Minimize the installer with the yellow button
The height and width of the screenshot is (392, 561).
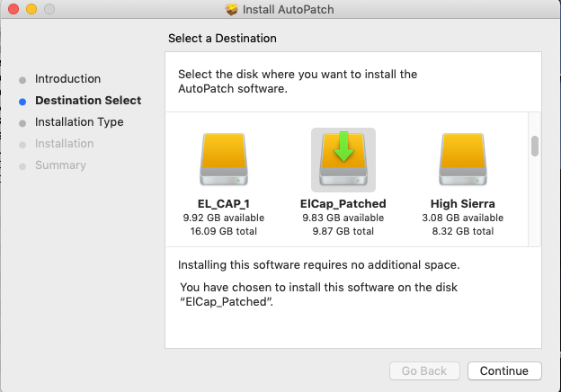tap(31, 10)
